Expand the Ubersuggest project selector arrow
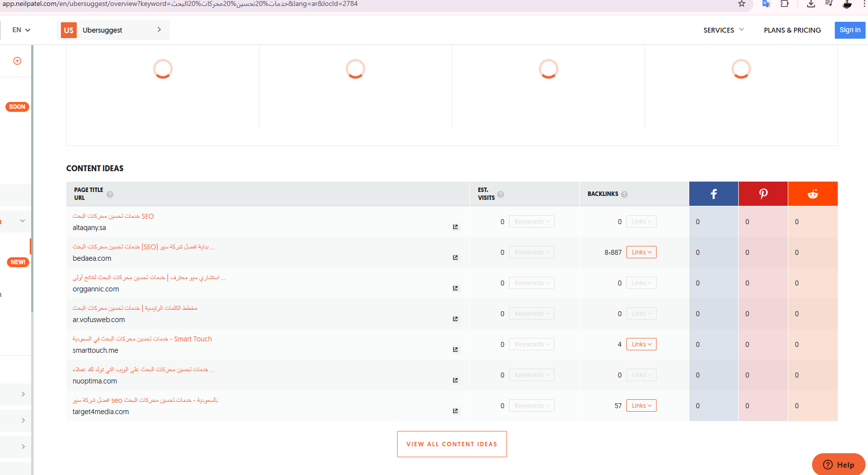This screenshot has width=868, height=475. pos(159,30)
